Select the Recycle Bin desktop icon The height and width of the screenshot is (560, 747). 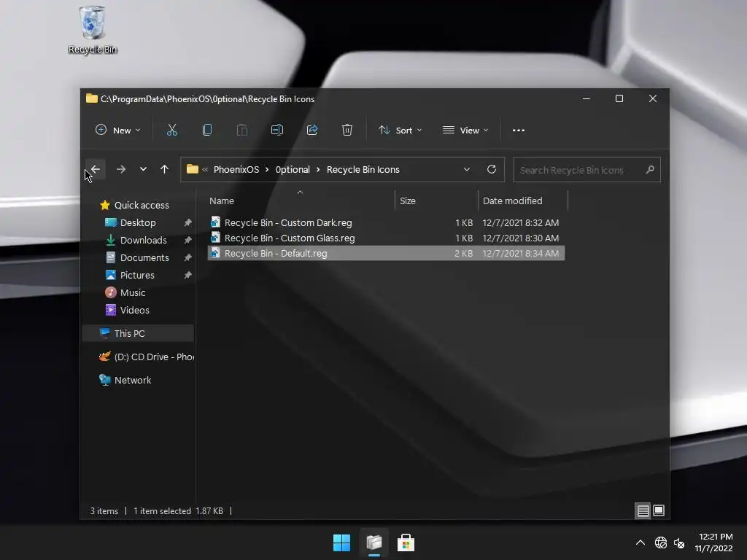(93, 29)
